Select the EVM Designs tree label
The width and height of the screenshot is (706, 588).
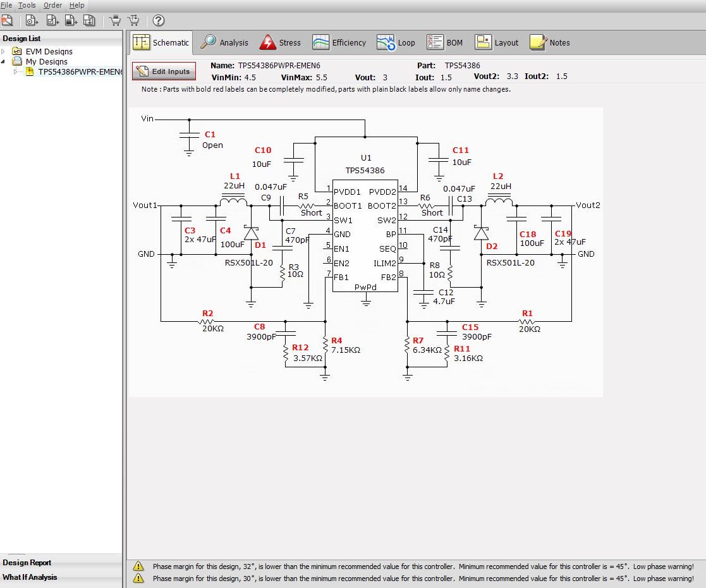point(49,51)
